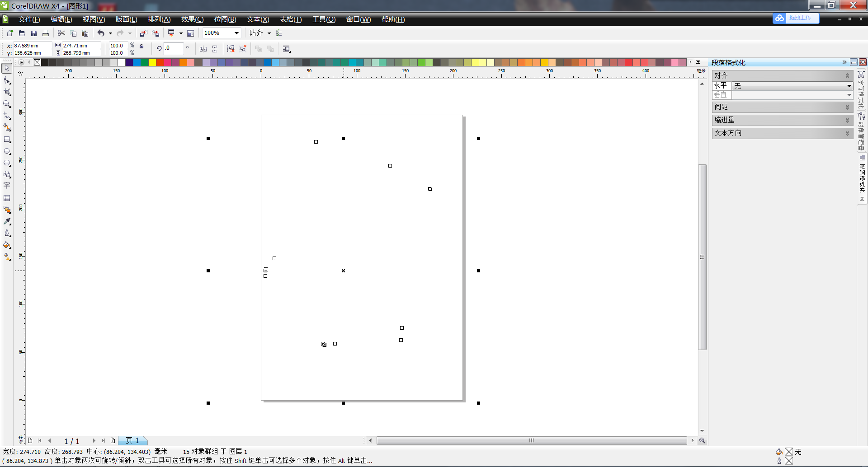Toggle the lock ratio padlock

[142, 46]
